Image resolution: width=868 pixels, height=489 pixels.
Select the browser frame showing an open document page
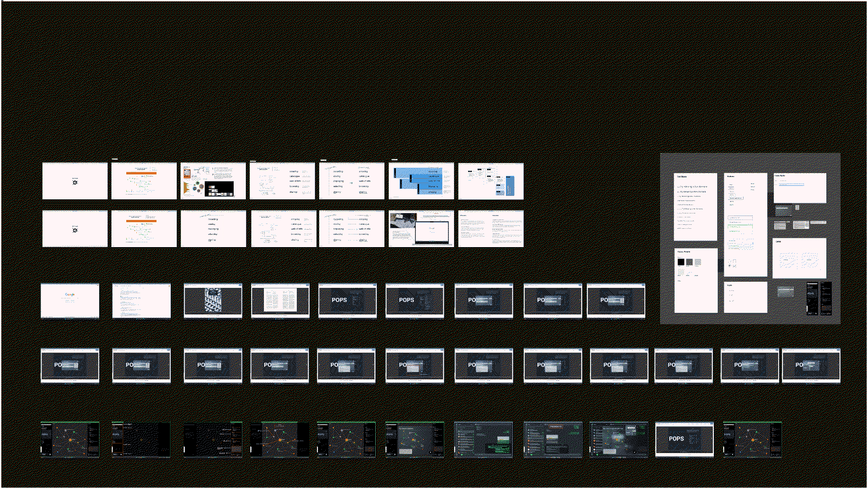coord(280,301)
